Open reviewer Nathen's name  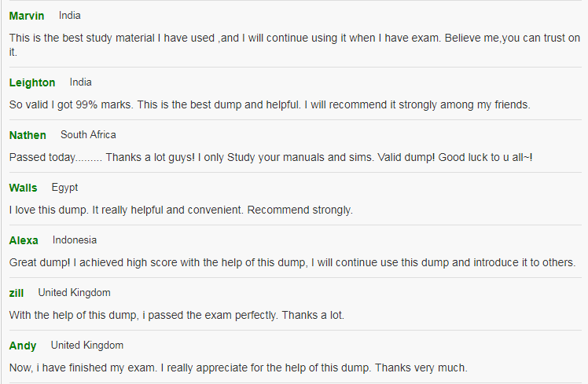[28, 135]
